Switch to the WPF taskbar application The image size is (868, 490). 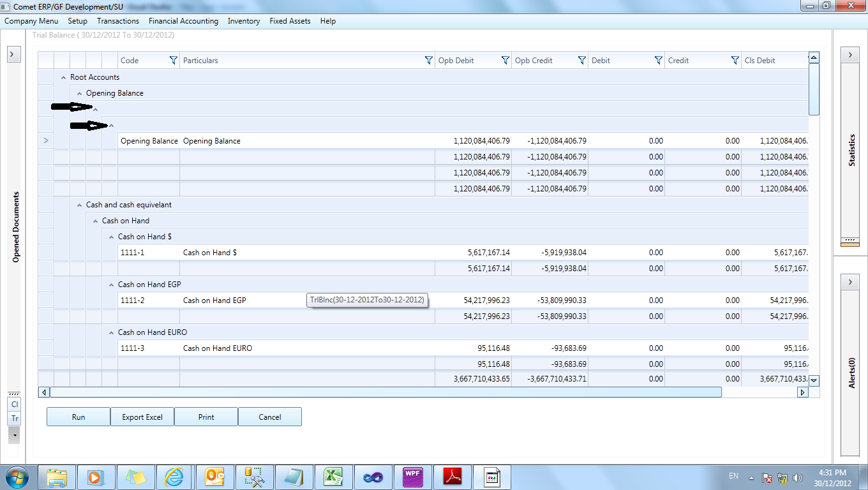[x=413, y=477]
